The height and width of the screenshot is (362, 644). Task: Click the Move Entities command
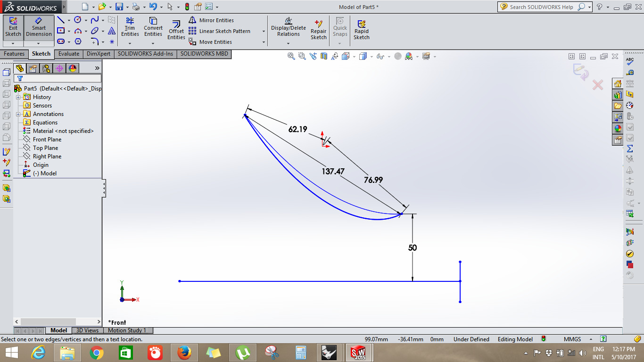[210, 42]
